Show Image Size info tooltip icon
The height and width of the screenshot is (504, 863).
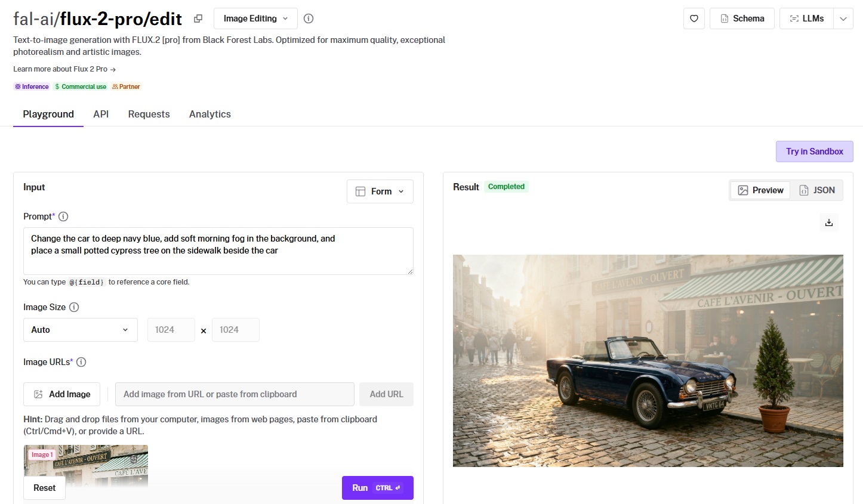point(74,307)
